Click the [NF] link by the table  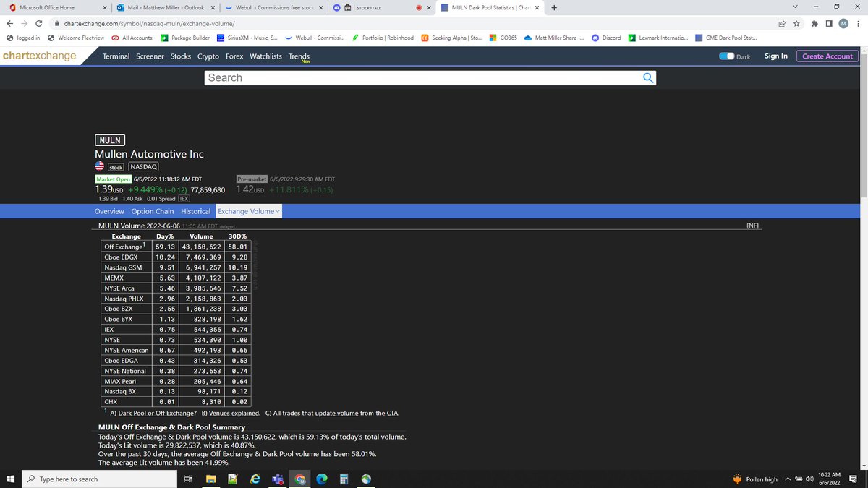[753, 226]
